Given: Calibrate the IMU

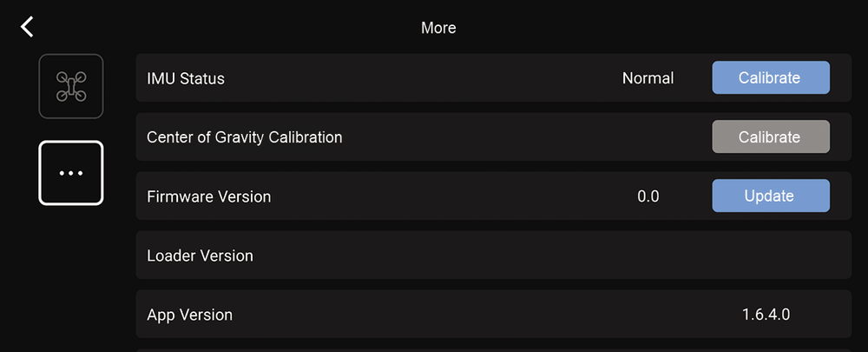Looking at the screenshot, I should click(770, 78).
